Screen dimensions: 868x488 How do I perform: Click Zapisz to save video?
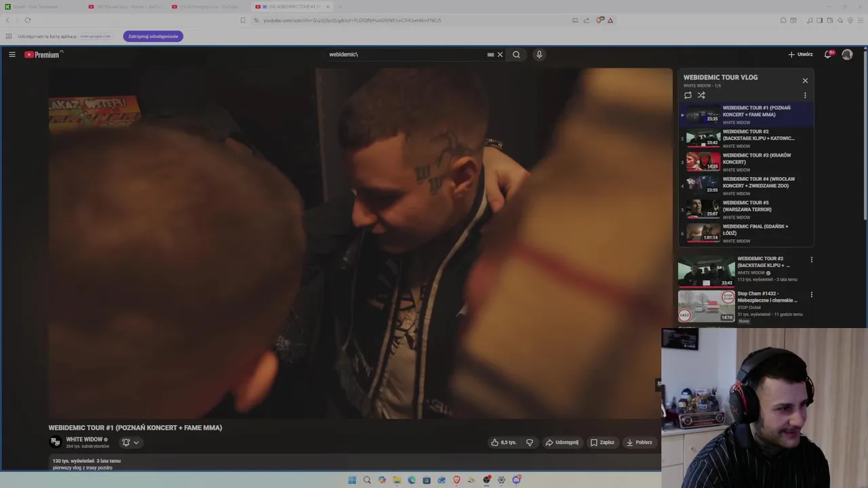[602, 443]
